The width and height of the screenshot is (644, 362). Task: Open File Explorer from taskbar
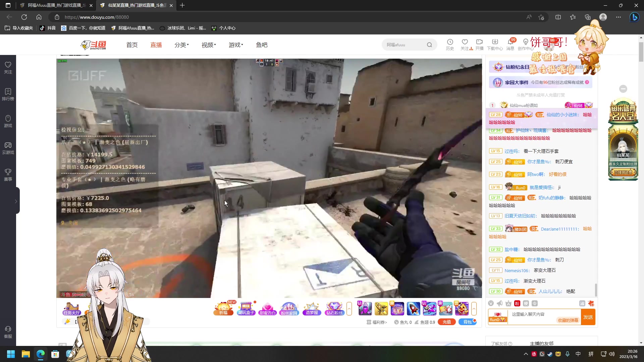click(26, 354)
